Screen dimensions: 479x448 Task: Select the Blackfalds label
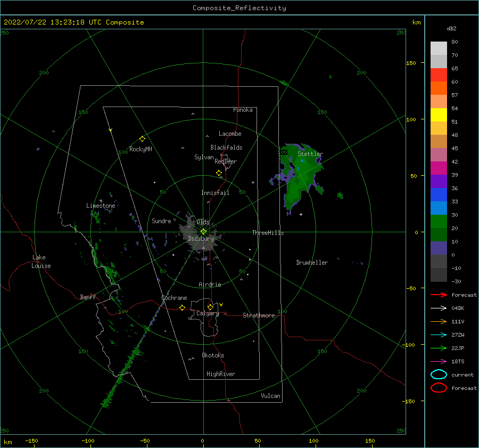(x=226, y=148)
